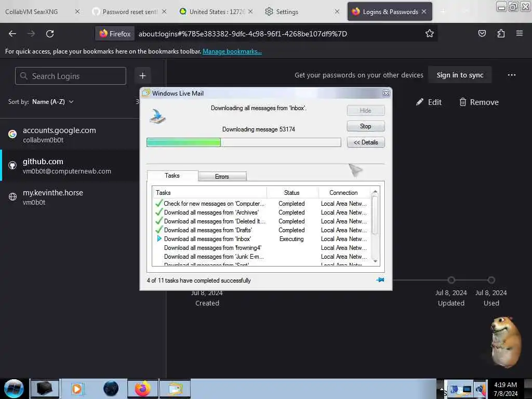Open the Pocket save icon in the toolbar
This screenshot has height=399, width=532.
[482, 33]
